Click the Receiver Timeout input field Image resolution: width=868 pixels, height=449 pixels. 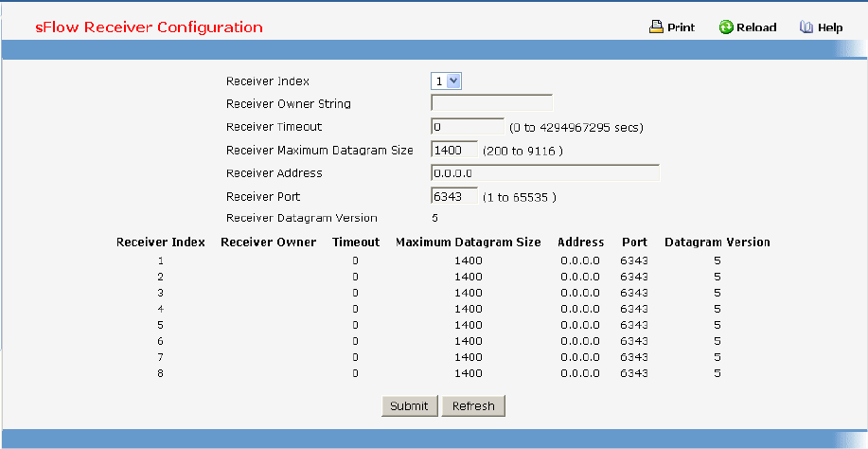coord(468,126)
